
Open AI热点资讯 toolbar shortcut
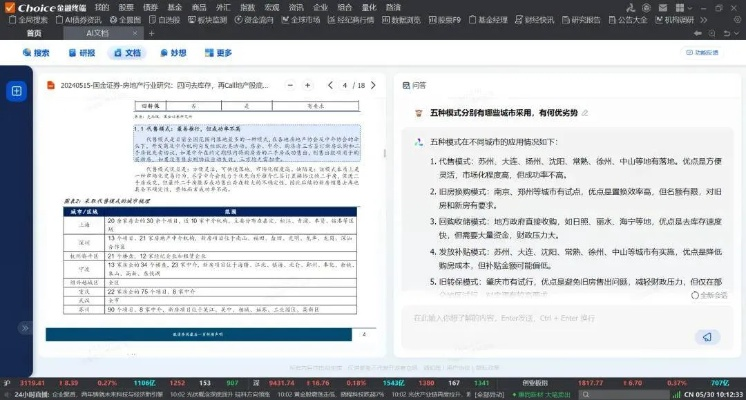click(x=83, y=19)
